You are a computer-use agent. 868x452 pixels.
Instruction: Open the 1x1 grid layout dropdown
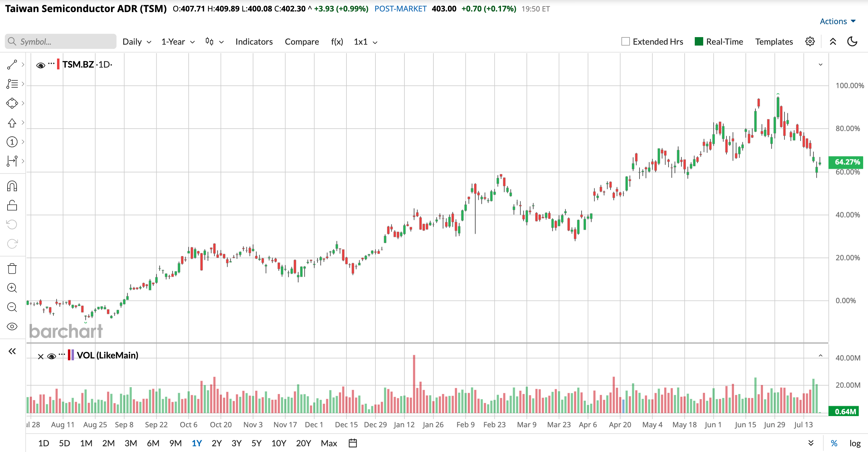click(x=365, y=41)
